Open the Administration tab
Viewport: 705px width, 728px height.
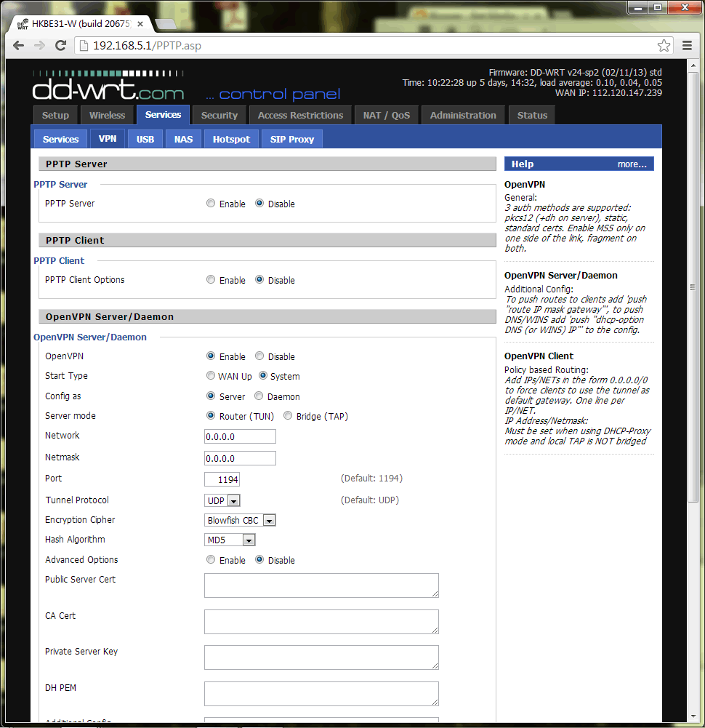463,115
